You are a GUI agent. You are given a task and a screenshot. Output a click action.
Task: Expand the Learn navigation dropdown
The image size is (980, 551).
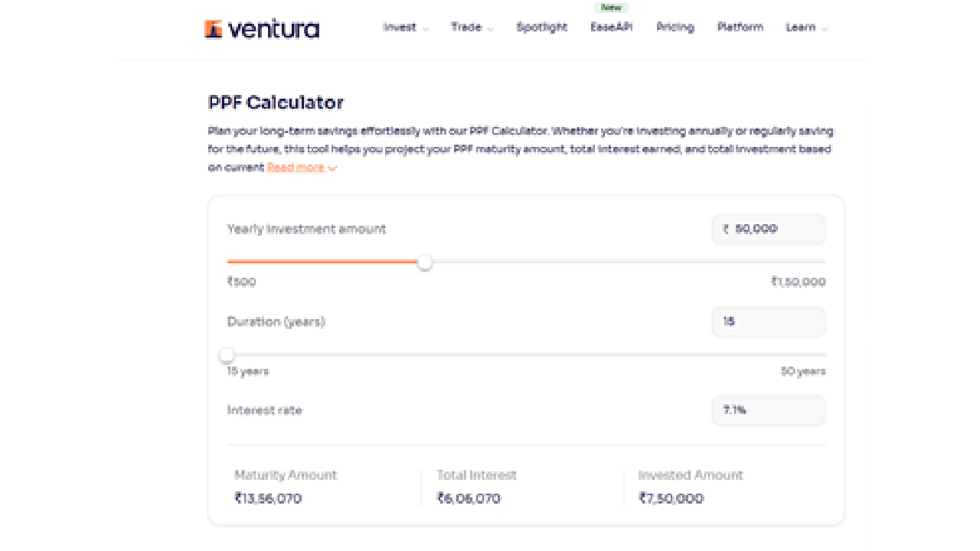(x=806, y=28)
